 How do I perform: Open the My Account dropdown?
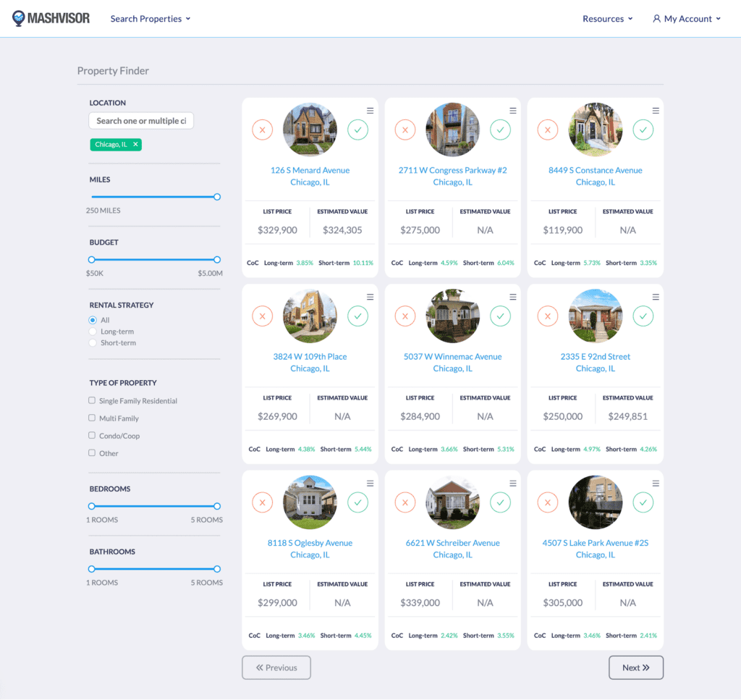point(686,18)
